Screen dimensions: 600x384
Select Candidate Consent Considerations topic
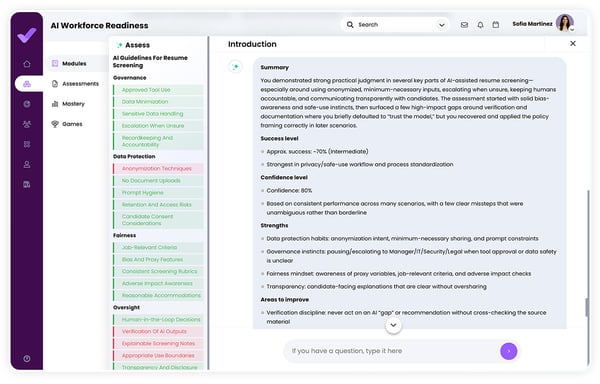(x=158, y=220)
